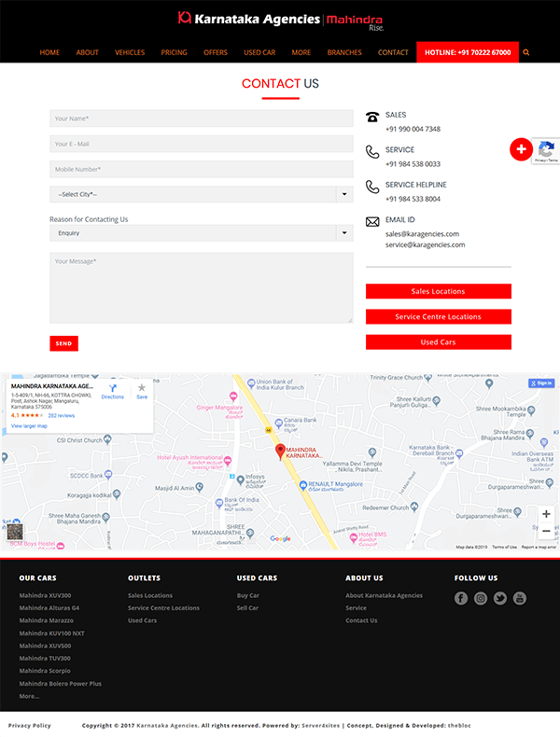The height and width of the screenshot is (737, 560).
Task: Click the Your E-Mail input field
Action: 202,144
